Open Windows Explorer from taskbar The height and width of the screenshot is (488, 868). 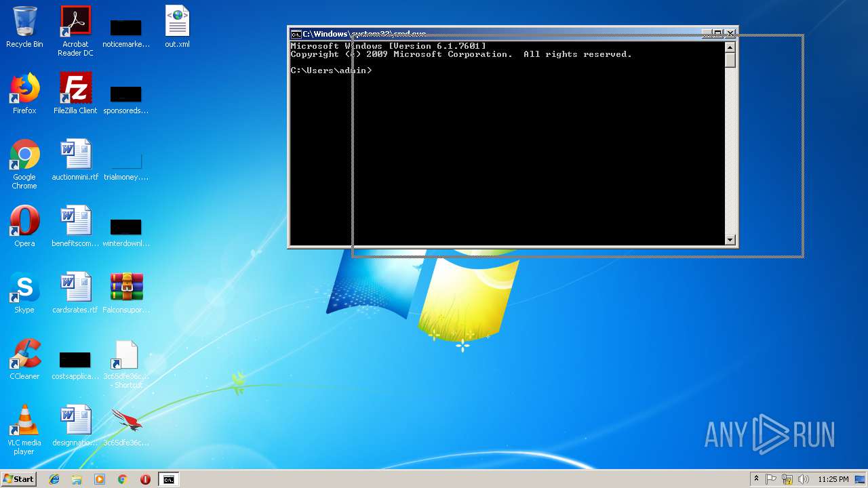point(77,479)
